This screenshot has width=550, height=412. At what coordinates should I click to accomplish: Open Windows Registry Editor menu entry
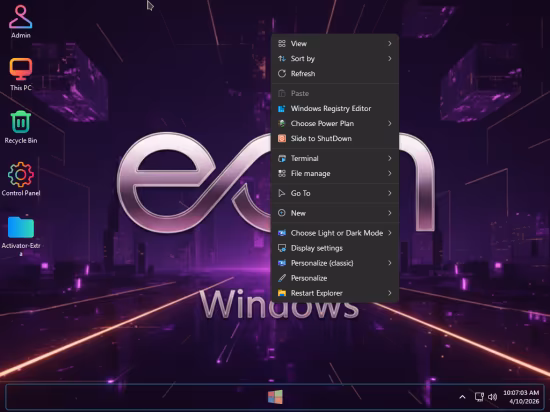335,109
